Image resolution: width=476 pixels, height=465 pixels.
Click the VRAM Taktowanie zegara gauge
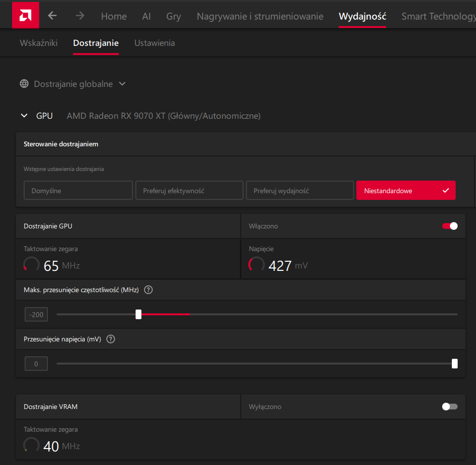31,445
